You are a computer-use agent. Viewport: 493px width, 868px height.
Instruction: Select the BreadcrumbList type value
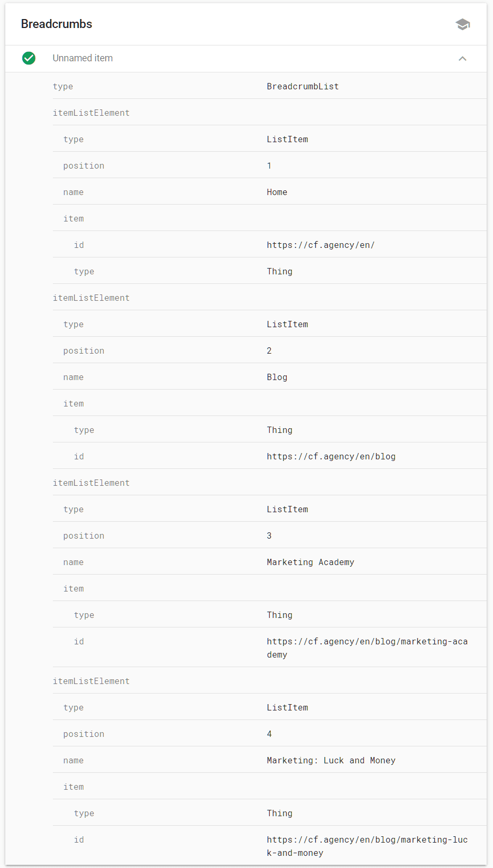coord(303,86)
